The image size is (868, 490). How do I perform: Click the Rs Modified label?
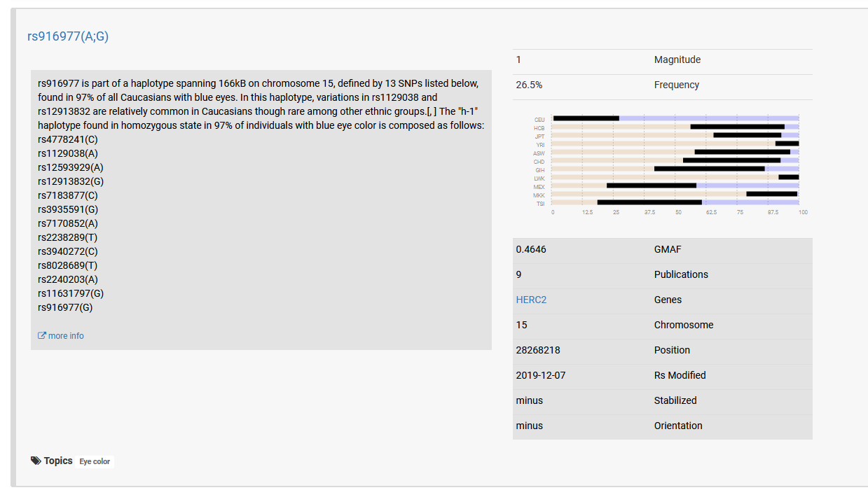(x=680, y=375)
